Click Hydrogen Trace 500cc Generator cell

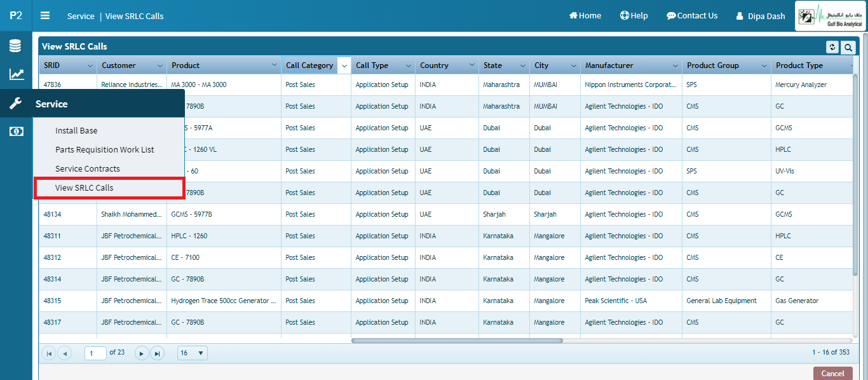pyautogui.click(x=224, y=301)
